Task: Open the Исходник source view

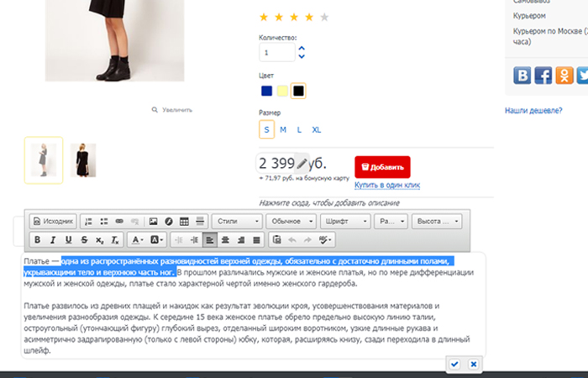Action: point(53,221)
